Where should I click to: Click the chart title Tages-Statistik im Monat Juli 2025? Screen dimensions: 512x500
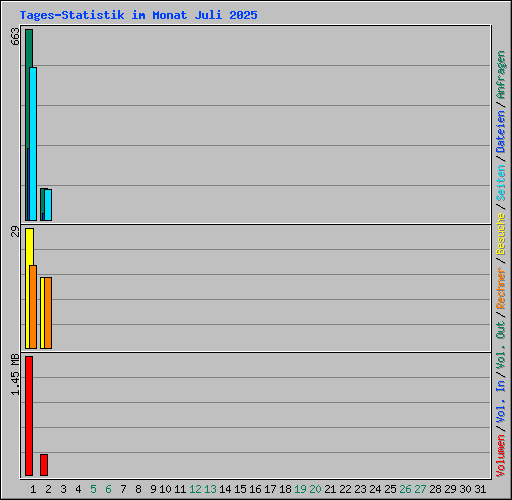click(138, 15)
